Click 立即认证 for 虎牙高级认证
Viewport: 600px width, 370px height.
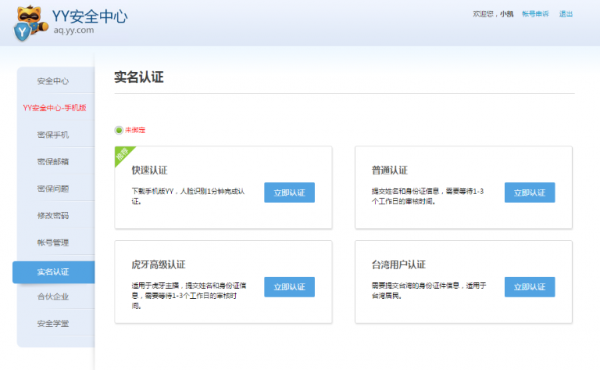pyautogui.click(x=289, y=287)
